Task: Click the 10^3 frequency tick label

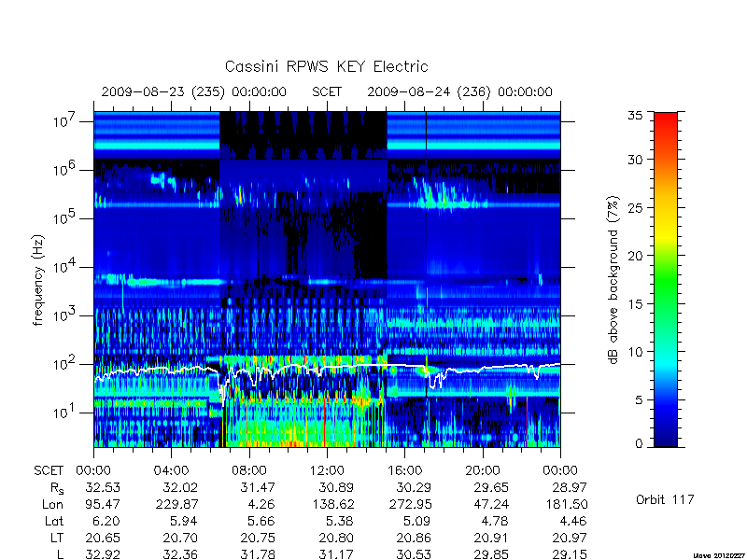Action: 65,315
